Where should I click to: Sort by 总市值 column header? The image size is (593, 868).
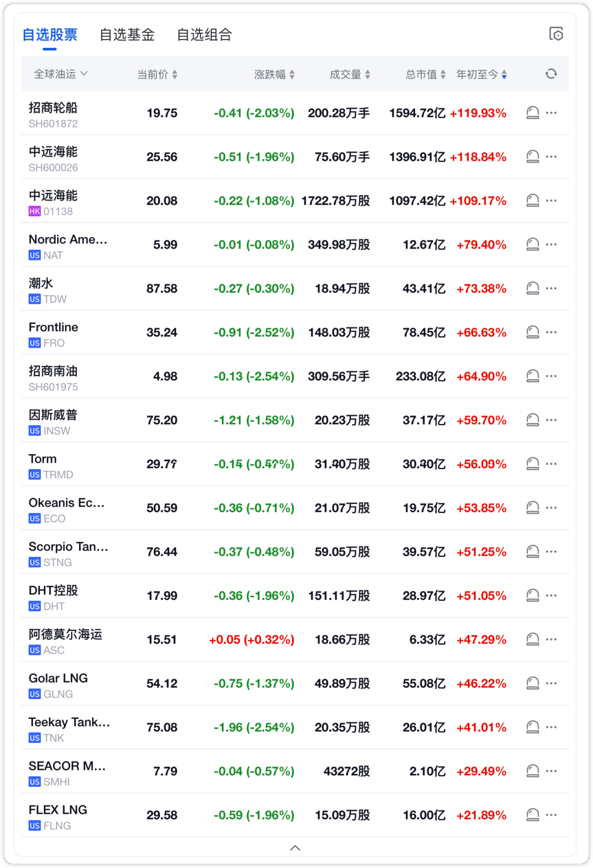(x=426, y=75)
